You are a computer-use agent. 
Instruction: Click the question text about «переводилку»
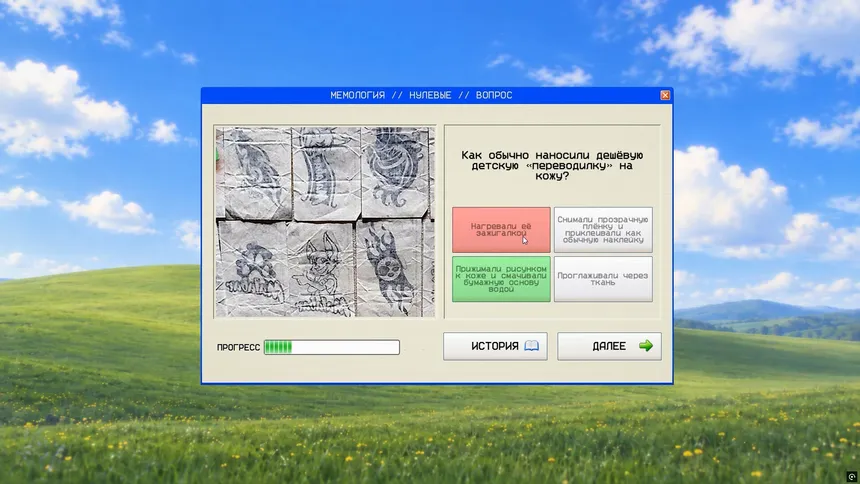tap(552, 165)
